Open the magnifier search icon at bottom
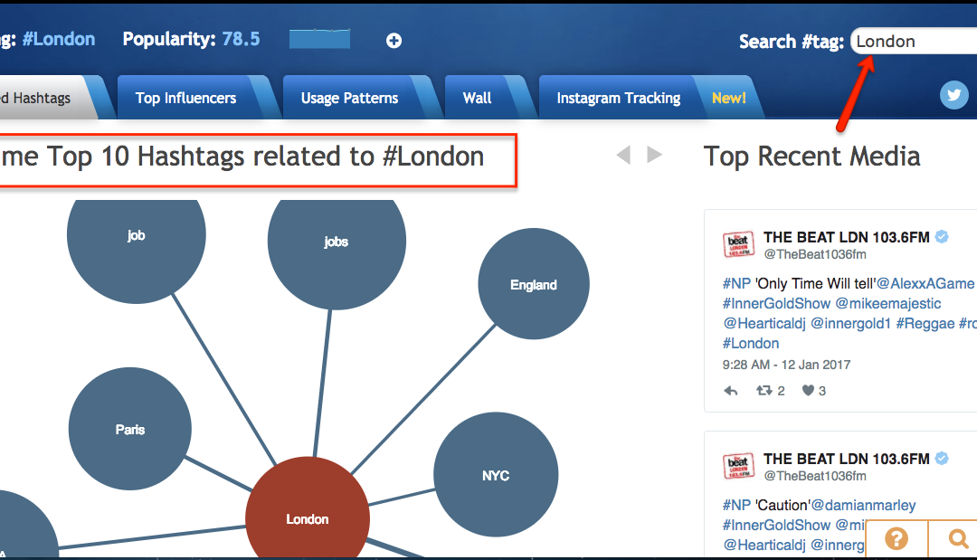Image resolution: width=977 pixels, height=560 pixels. (958, 539)
